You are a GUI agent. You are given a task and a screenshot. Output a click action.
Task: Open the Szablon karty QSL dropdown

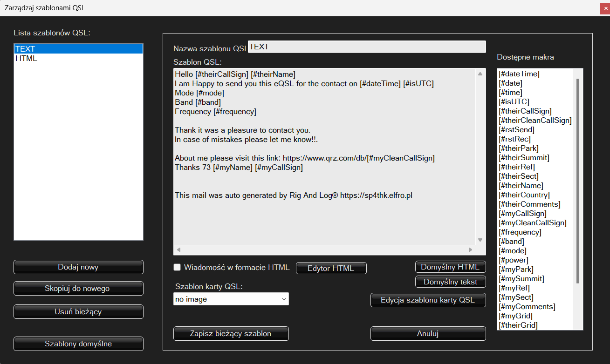231,299
